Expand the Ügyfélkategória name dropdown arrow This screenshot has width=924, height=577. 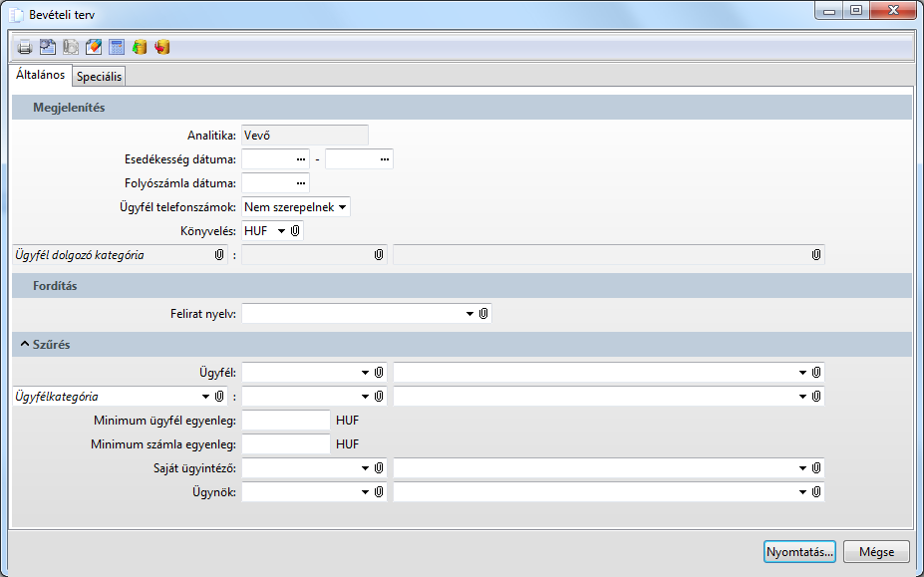tap(802, 397)
